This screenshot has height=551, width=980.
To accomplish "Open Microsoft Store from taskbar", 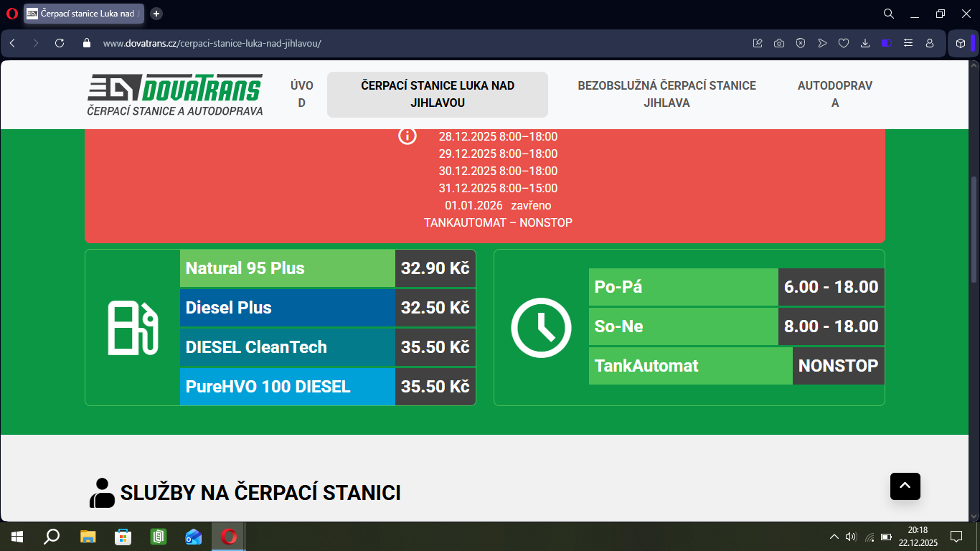I will (123, 537).
